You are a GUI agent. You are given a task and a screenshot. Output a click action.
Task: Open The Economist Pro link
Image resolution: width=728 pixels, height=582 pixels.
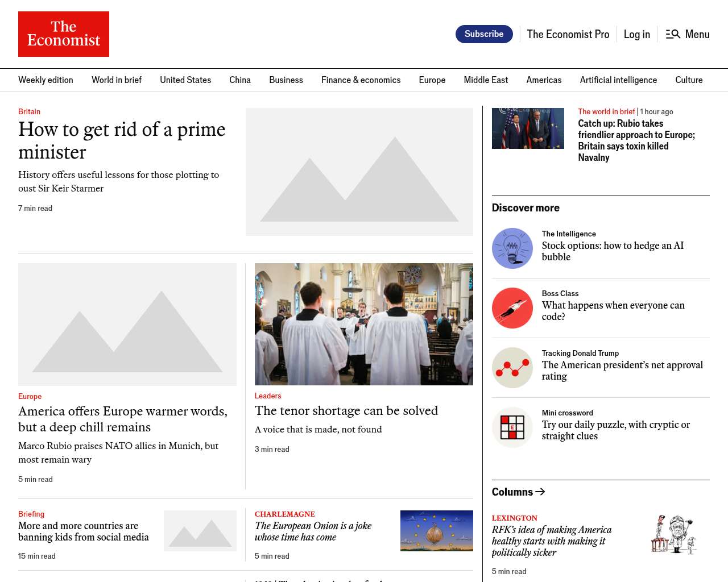coord(568,34)
